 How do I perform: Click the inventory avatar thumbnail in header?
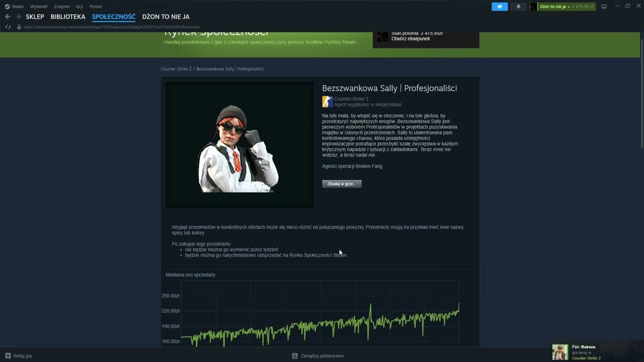(x=382, y=36)
